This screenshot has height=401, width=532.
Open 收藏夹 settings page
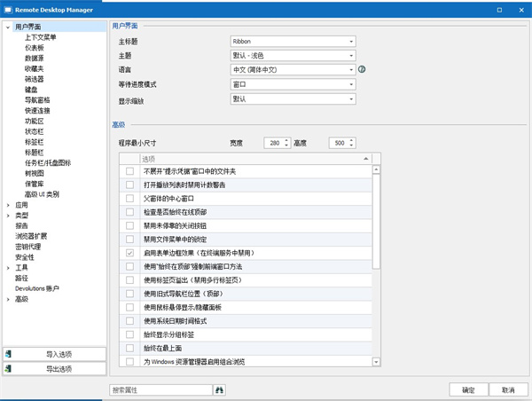click(35, 69)
